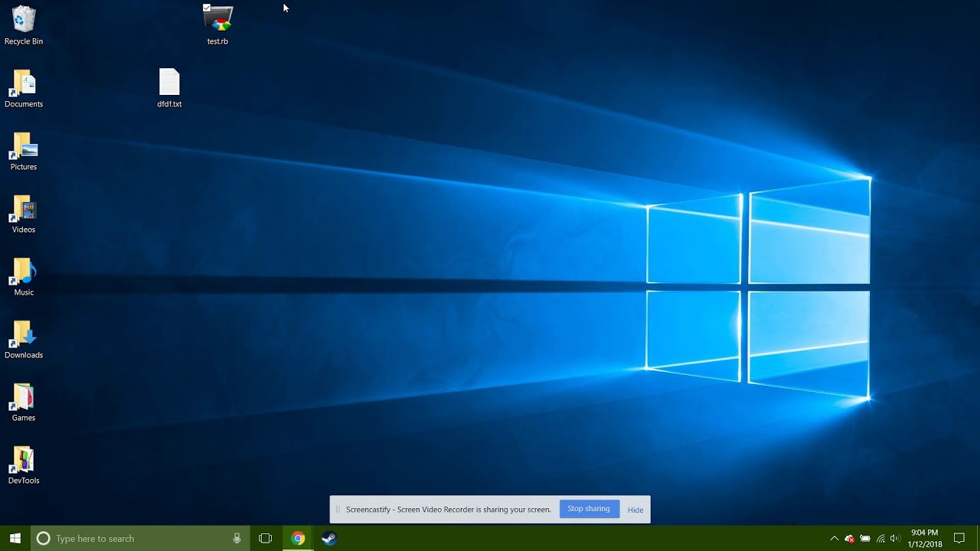Screen dimensions: 980x551
Task: Select the dfdf.txt text file
Action: tap(169, 88)
